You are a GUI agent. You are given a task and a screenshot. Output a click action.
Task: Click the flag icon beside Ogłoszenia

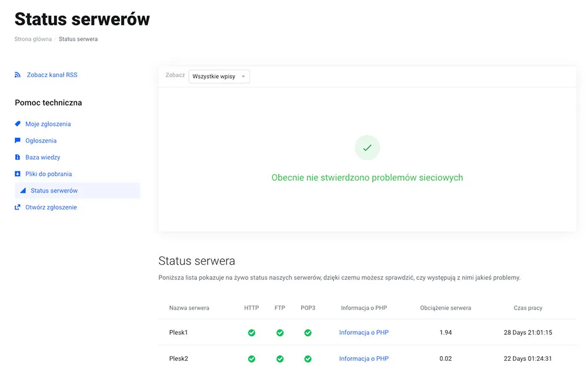tap(17, 141)
